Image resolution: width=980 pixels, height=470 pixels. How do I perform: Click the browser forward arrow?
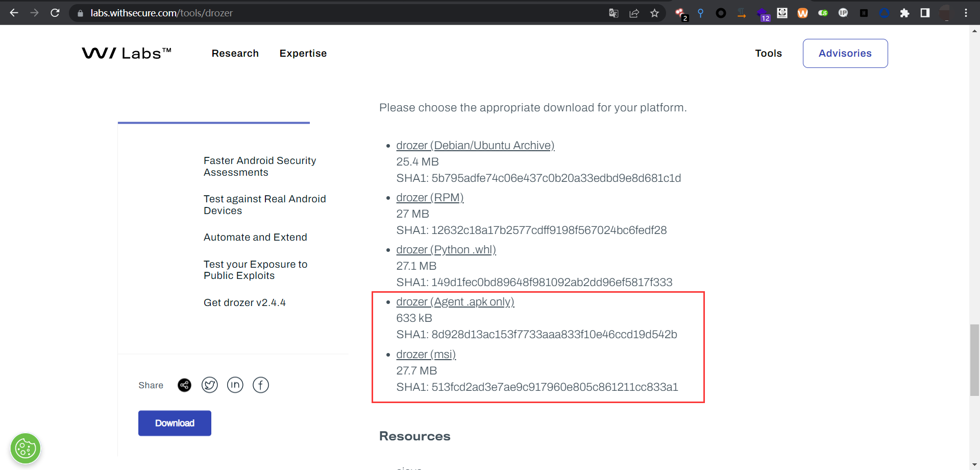[34, 13]
